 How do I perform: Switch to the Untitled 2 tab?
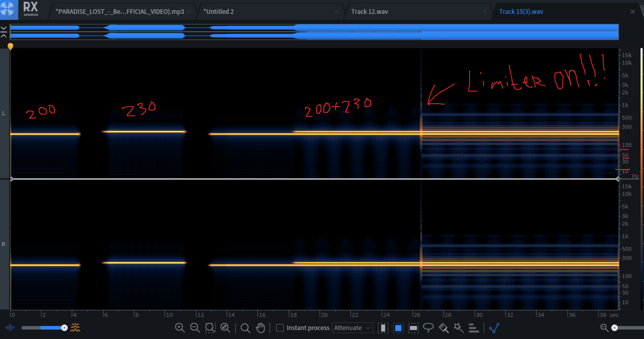[x=218, y=11]
